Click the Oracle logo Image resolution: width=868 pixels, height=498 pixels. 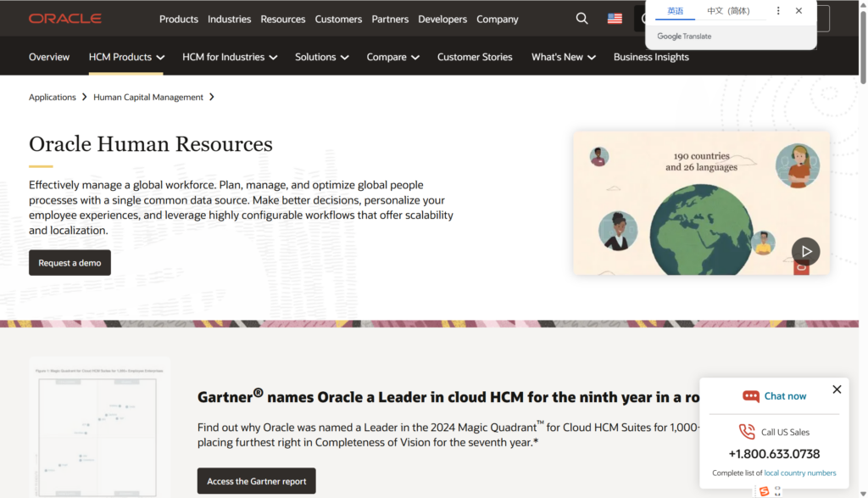pos(64,19)
